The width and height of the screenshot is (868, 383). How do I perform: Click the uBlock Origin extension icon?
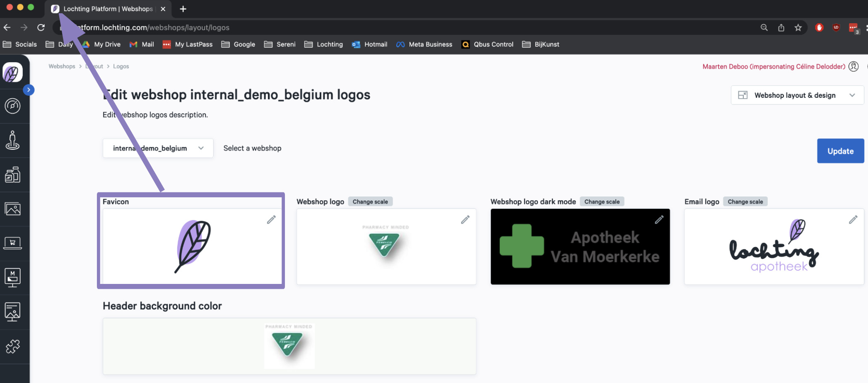pyautogui.click(x=836, y=27)
